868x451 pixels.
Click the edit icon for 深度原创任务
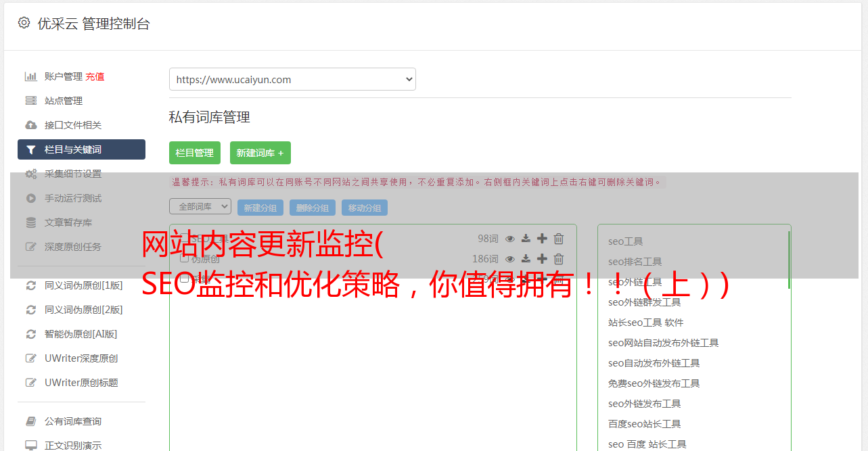(30, 247)
